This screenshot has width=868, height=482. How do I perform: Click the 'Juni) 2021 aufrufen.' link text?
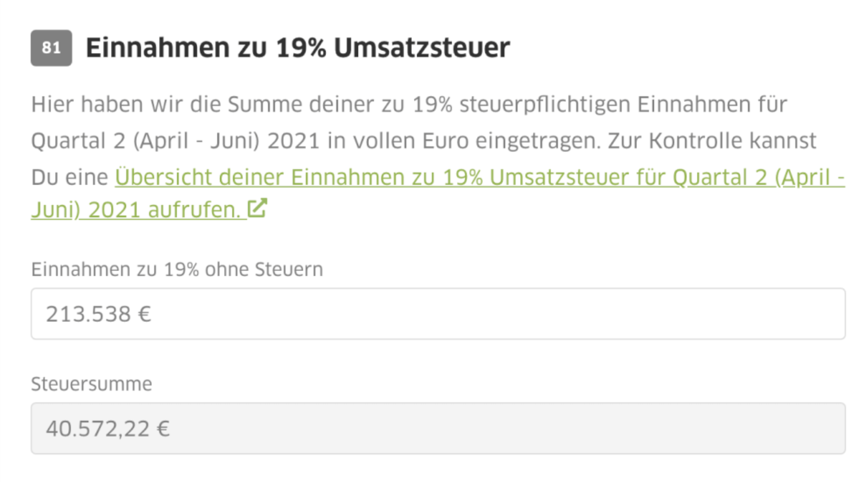pyautogui.click(x=138, y=210)
